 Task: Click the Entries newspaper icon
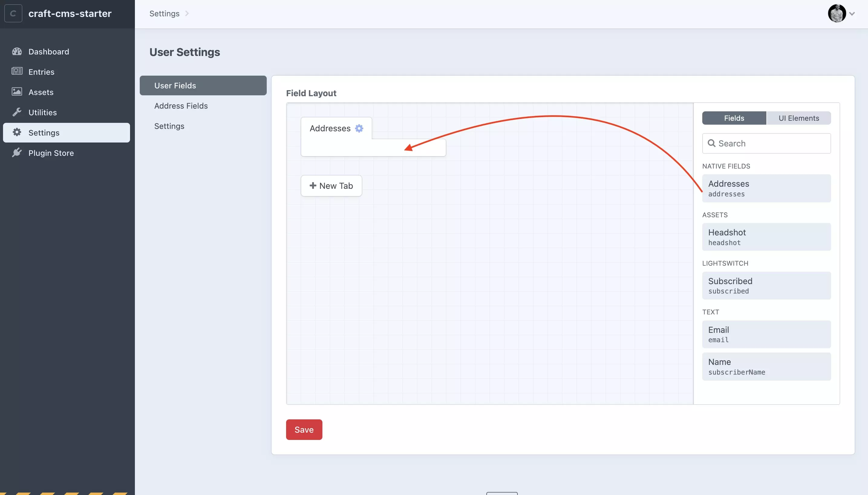tap(17, 71)
